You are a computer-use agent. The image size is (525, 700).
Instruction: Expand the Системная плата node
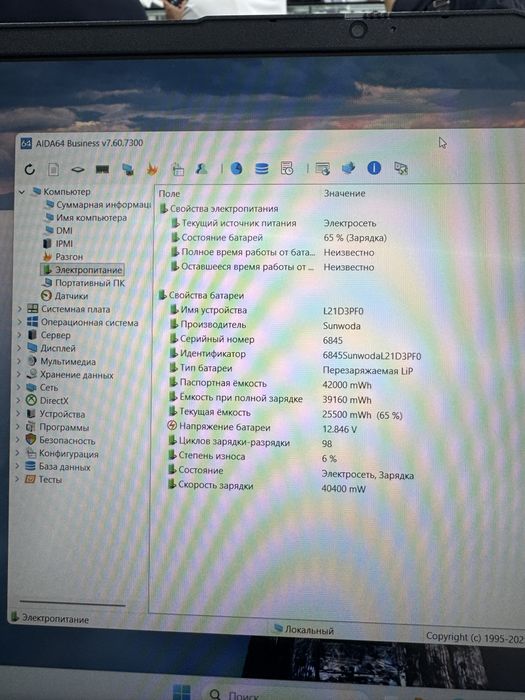(x=20, y=309)
